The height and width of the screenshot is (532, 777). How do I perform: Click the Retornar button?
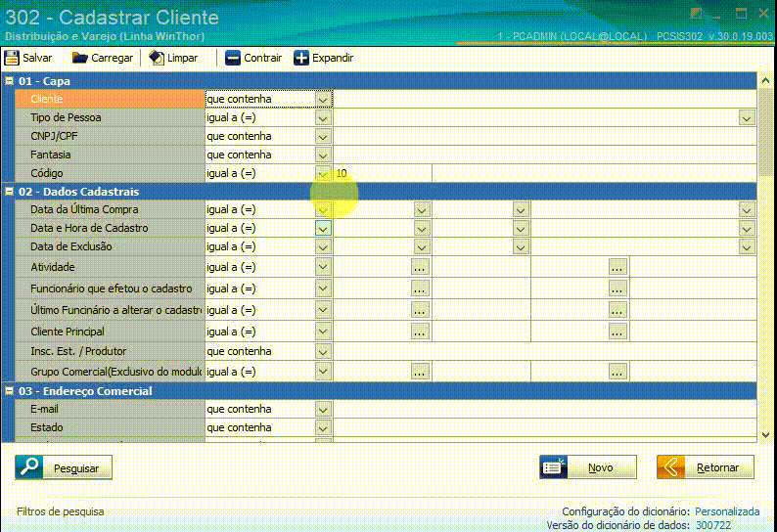[706, 467]
